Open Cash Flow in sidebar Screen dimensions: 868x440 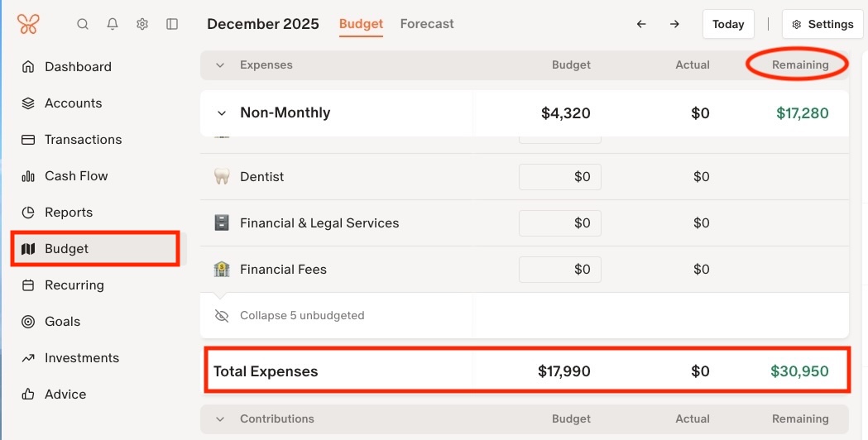tap(76, 175)
